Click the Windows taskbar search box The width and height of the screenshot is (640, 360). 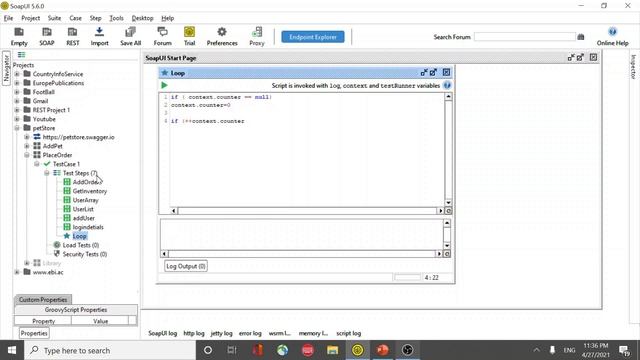[110, 350]
